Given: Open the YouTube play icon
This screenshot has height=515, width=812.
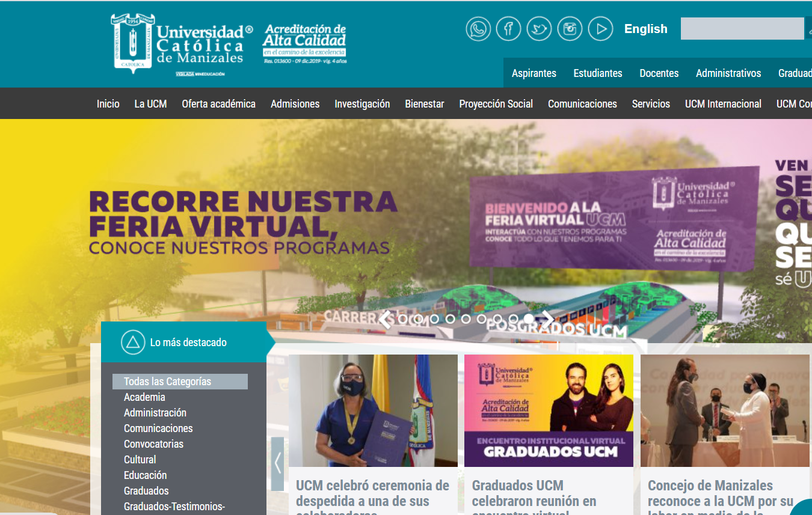Looking at the screenshot, I should 600,29.
